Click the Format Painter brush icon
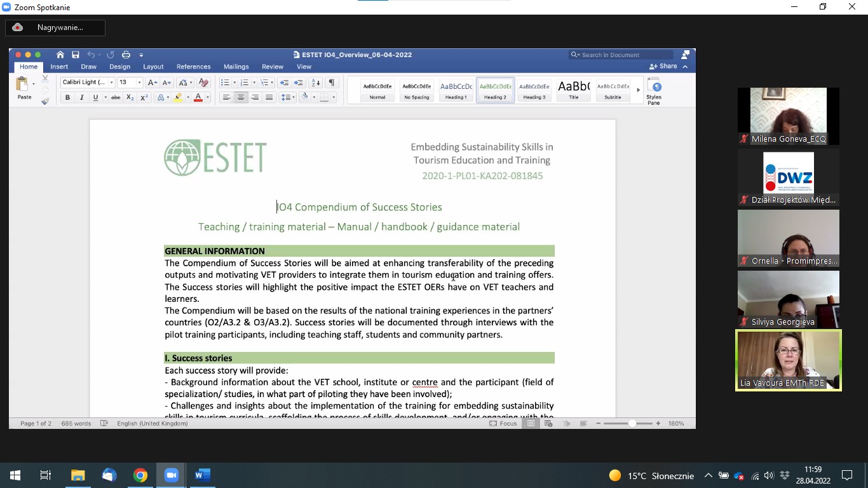Image resolution: width=868 pixels, height=488 pixels. point(45,102)
